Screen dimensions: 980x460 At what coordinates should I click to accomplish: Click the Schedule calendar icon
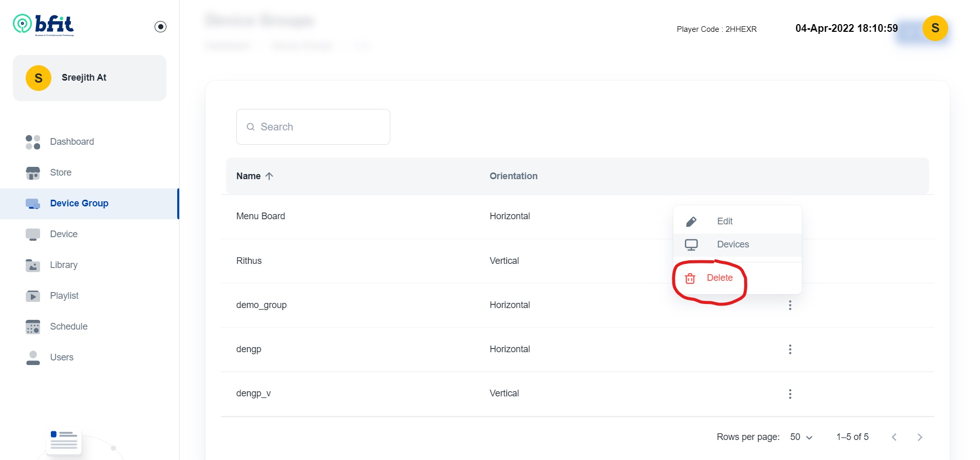[33, 327]
